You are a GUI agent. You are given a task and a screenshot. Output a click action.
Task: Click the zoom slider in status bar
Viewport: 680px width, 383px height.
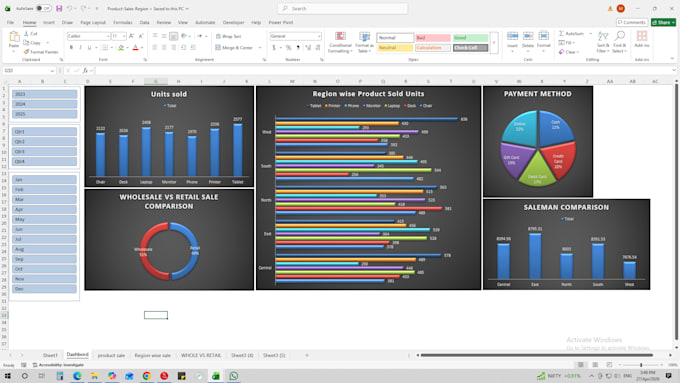[641, 365]
